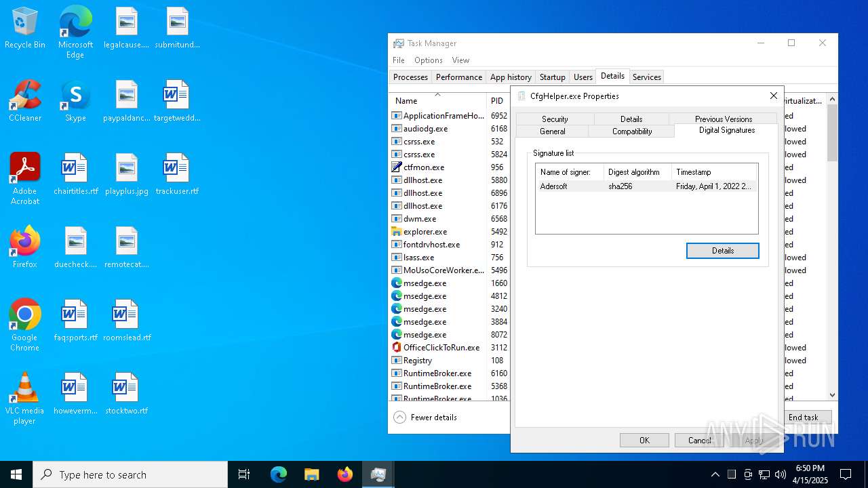Sort by the PID column header
Viewport: 868px width, 488px height.
pyautogui.click(x=498, y=101)
